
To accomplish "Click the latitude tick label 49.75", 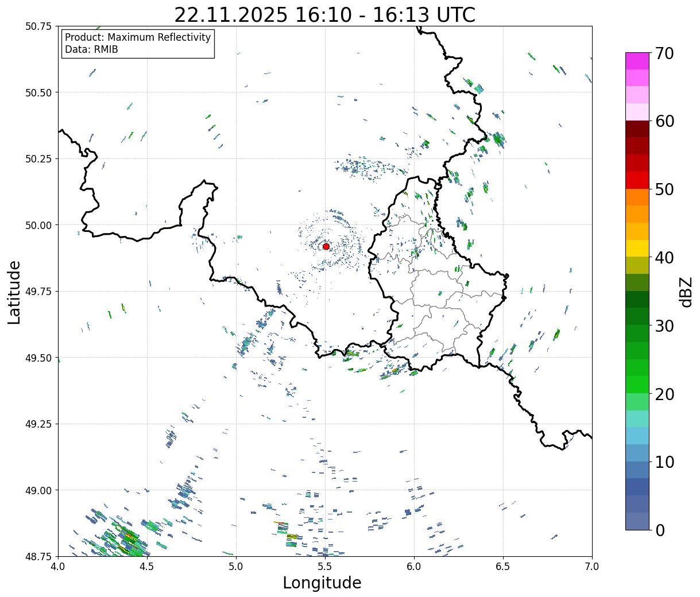I will click(x=38, y=292).
